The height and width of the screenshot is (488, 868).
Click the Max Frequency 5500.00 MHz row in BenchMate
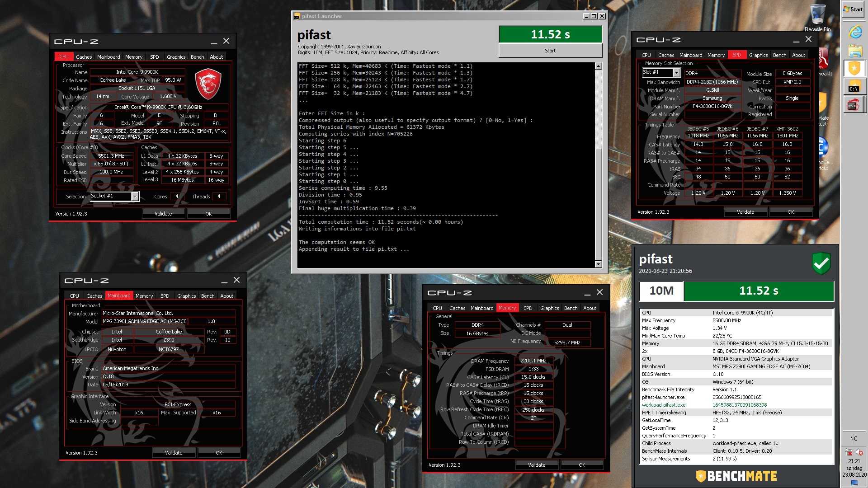(x=736, y=320)
